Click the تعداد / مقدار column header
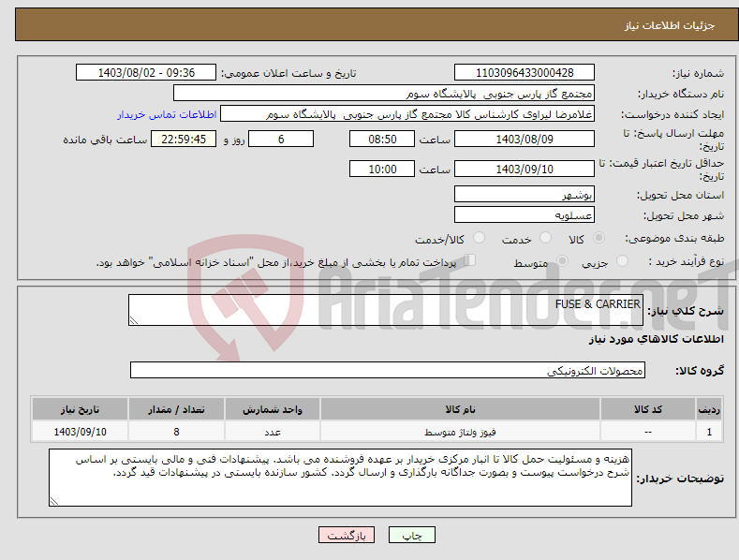Viewport: 739px width, 560px height. [x=176, y=409]
